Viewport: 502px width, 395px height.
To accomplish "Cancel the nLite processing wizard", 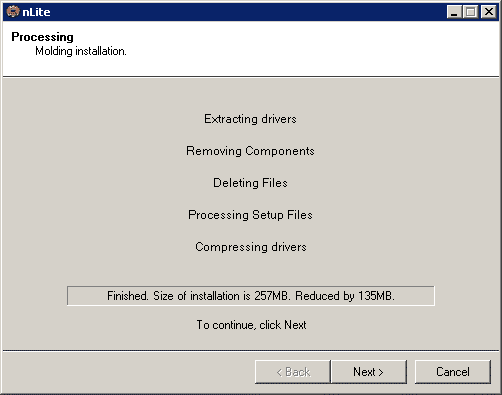I will point(453,372).
